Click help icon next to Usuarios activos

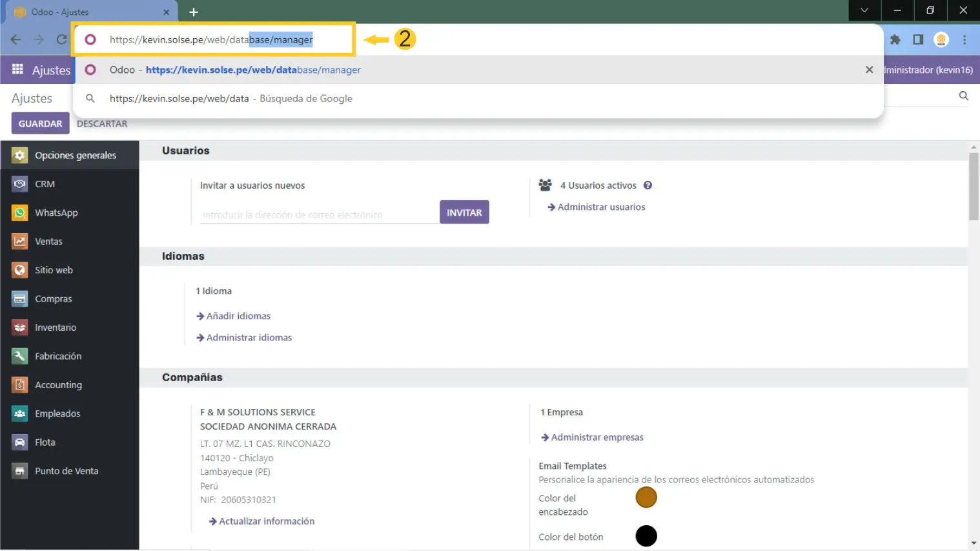[648, 185]
